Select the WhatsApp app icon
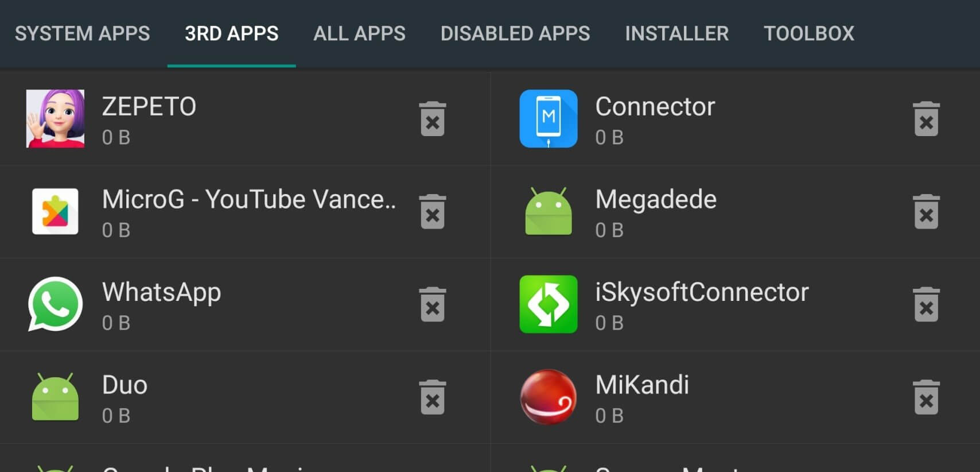This screenshot has width=980, height=472. click(55, 304)
